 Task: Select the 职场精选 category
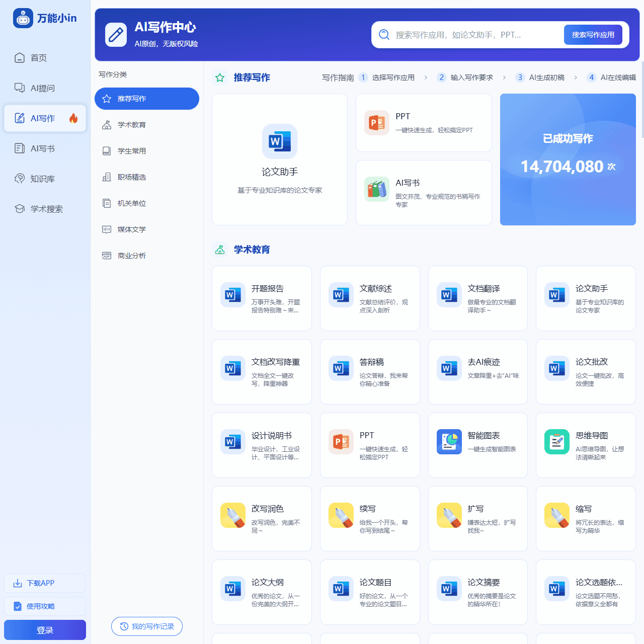point(131,177)
